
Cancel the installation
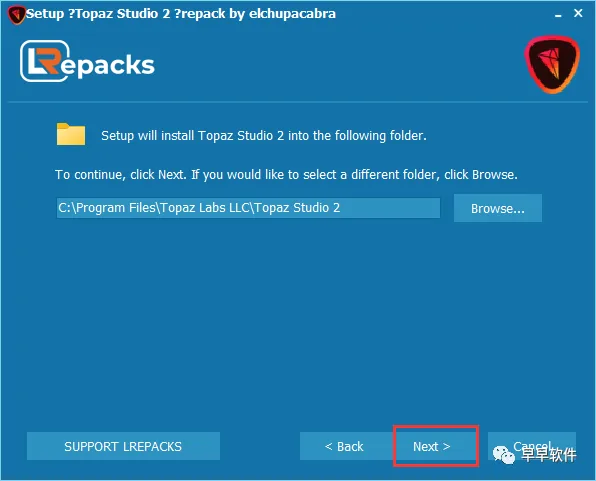click(532, 446)
